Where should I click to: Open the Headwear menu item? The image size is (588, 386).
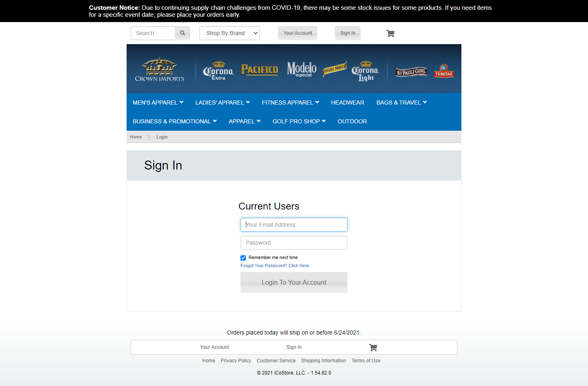coord(347,103)
